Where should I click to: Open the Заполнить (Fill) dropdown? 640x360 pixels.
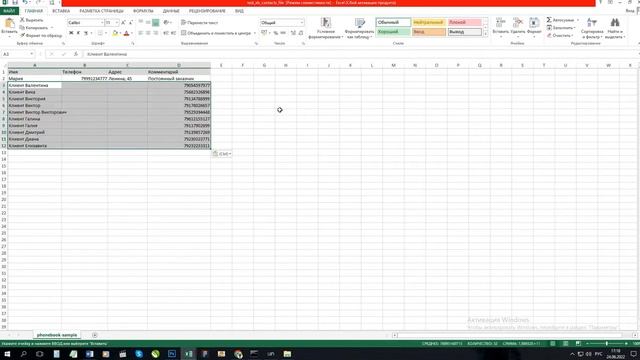pyautogui.click(x=561, y=28)
